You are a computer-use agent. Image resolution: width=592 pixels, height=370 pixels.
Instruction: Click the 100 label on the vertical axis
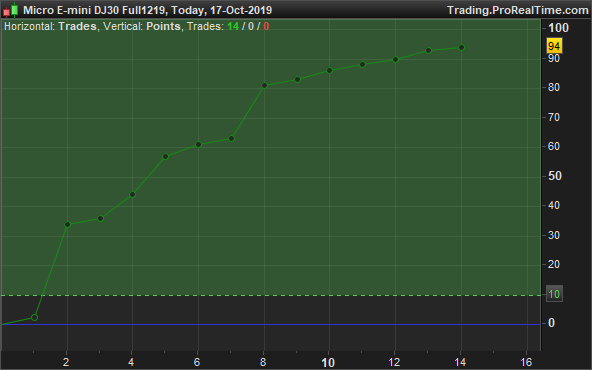pyautogui.click(x=558, y=28)
